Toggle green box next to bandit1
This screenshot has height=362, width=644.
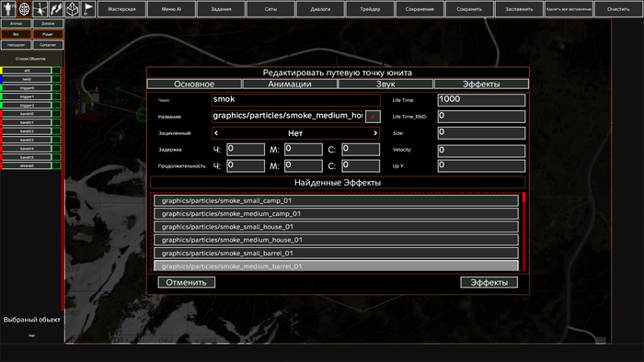pos(56,122)
